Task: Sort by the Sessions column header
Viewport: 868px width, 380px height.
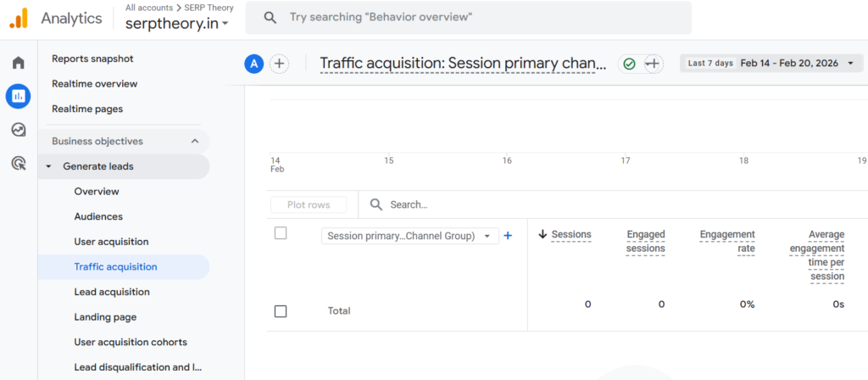Action: [x=570, y=235]
